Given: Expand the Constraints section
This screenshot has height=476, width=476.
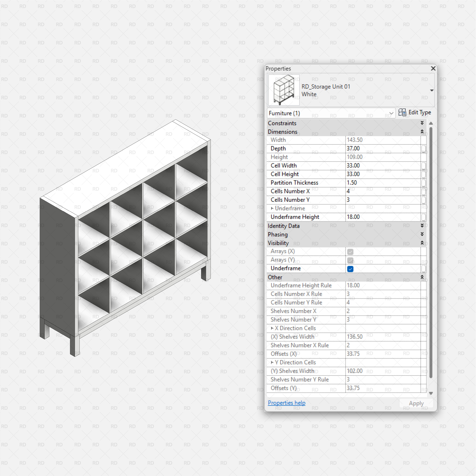Looking at the screenshot, I should pyautogui.click(x=422, y=123).
